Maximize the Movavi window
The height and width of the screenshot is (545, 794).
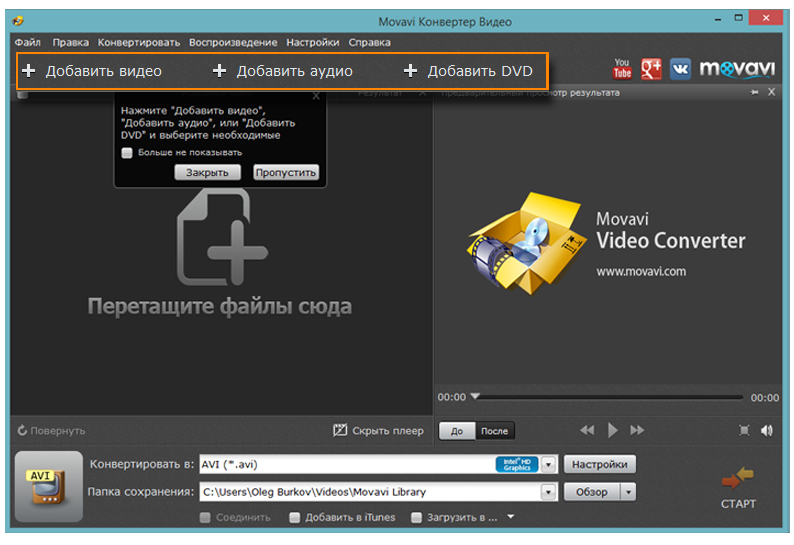[739, 18]
